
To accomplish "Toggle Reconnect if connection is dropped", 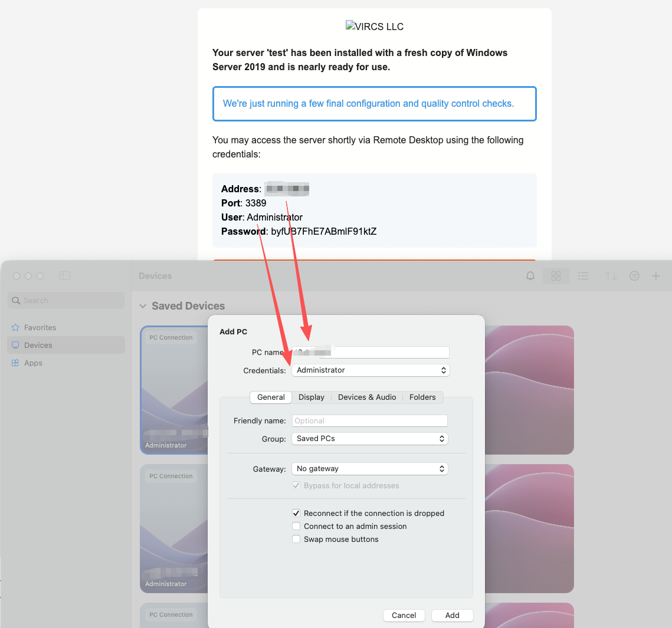I will 296,513.
